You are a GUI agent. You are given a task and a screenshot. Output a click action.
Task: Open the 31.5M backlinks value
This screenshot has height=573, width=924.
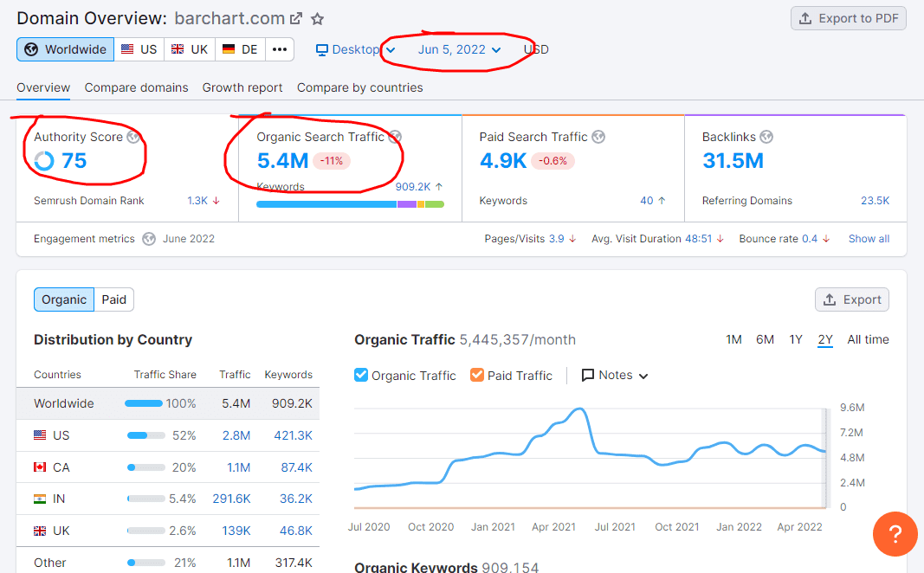733,161
